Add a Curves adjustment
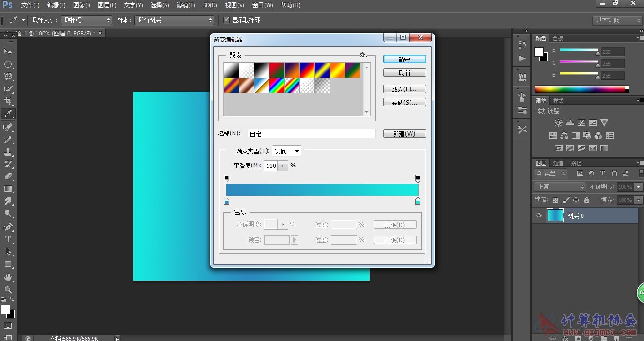 581,123
